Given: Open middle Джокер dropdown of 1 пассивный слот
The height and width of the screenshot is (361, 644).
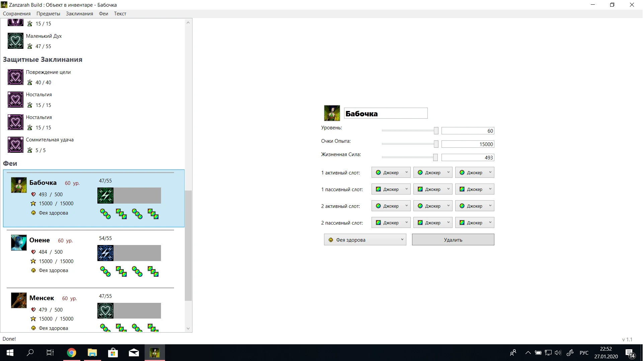Looking at the screenshot, I should [432, 189].
